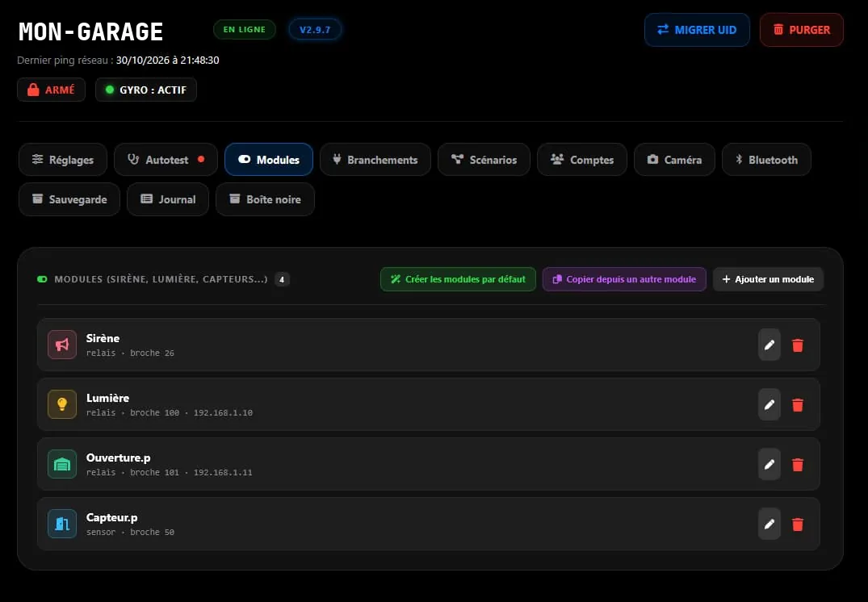This screenshot has width=868, height=602.
Task: Go to the Scénarios tab
Action: click(x=484, y=160)
